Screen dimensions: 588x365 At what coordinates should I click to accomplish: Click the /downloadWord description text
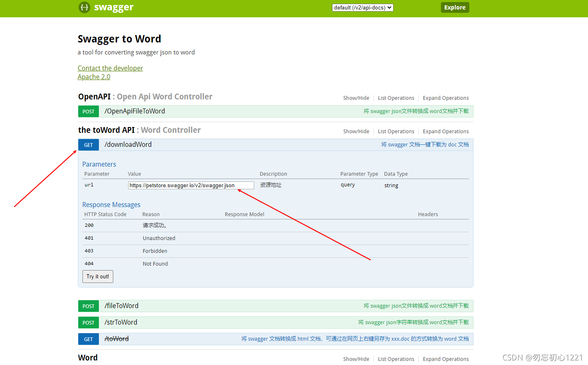(425, 144)
